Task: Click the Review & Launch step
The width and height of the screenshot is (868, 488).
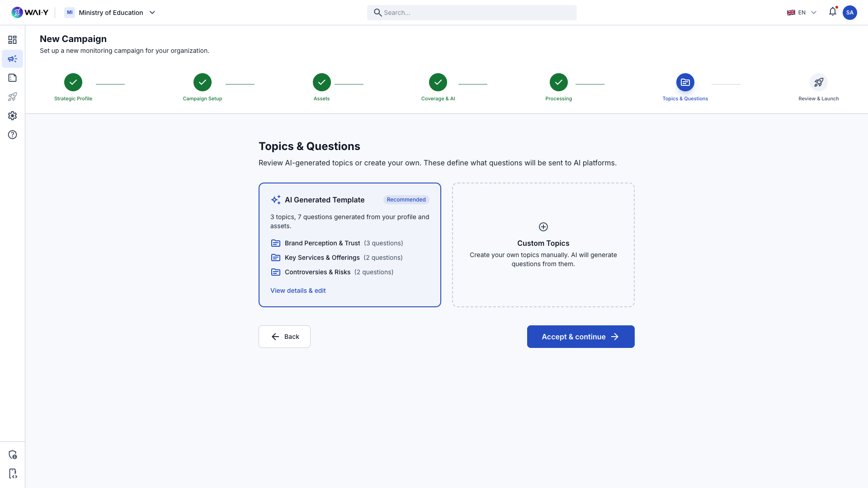Action: 819,82
